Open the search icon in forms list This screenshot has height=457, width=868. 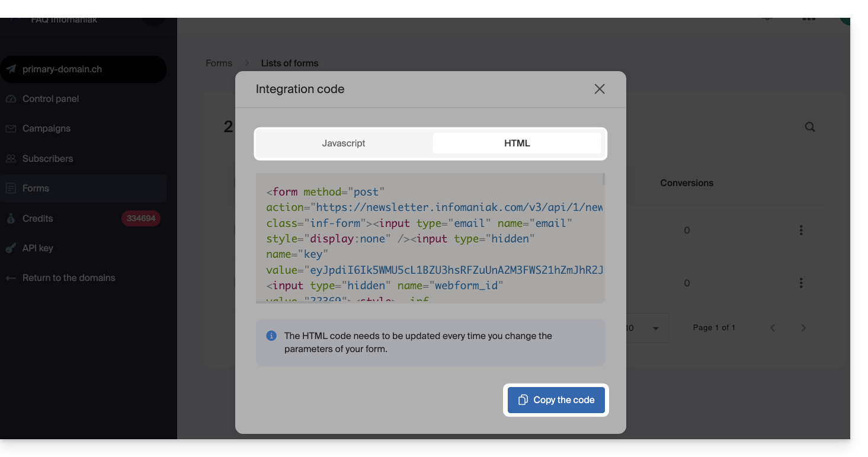coord(809,127)
